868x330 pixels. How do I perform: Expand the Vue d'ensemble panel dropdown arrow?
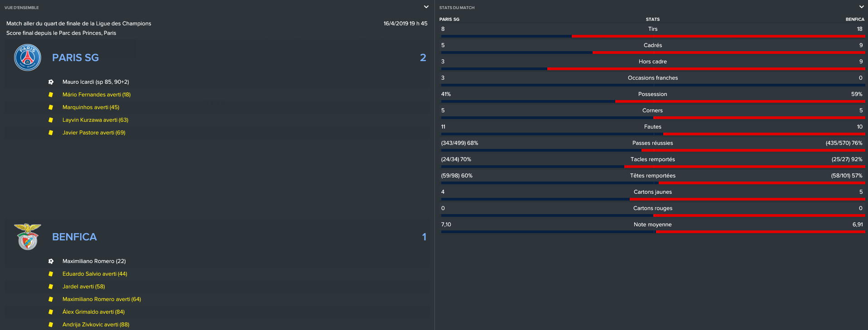point(426,7)
